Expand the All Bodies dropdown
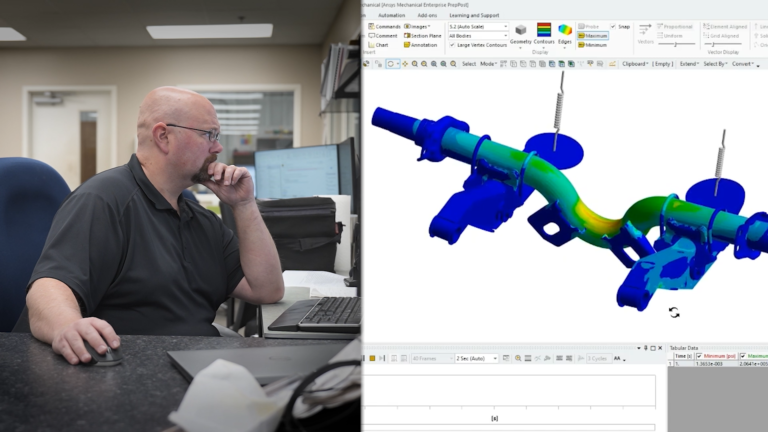The image size is (768, 432). point(478,36)
